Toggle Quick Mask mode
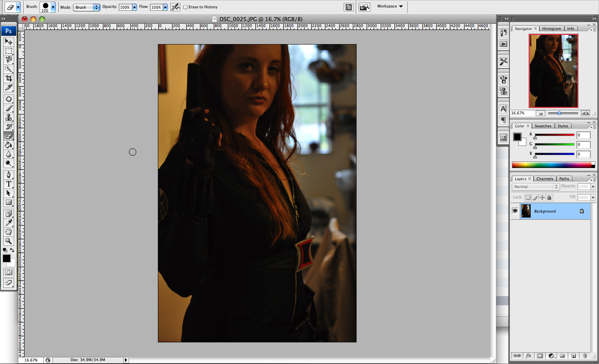Viewport: 599px width, 364px height. pos(8,272)
